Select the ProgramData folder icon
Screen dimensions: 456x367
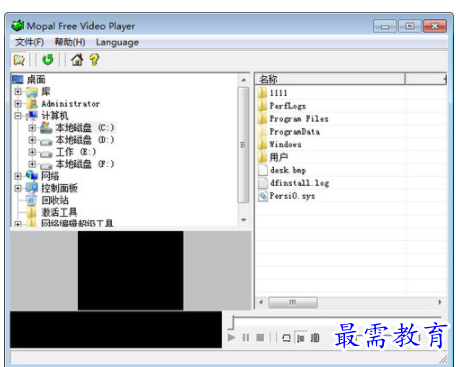click(263, 131)
